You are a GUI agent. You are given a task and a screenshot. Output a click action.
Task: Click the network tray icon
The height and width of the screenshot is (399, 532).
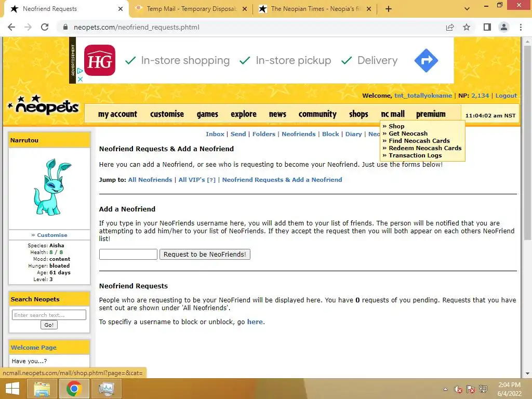483,390
